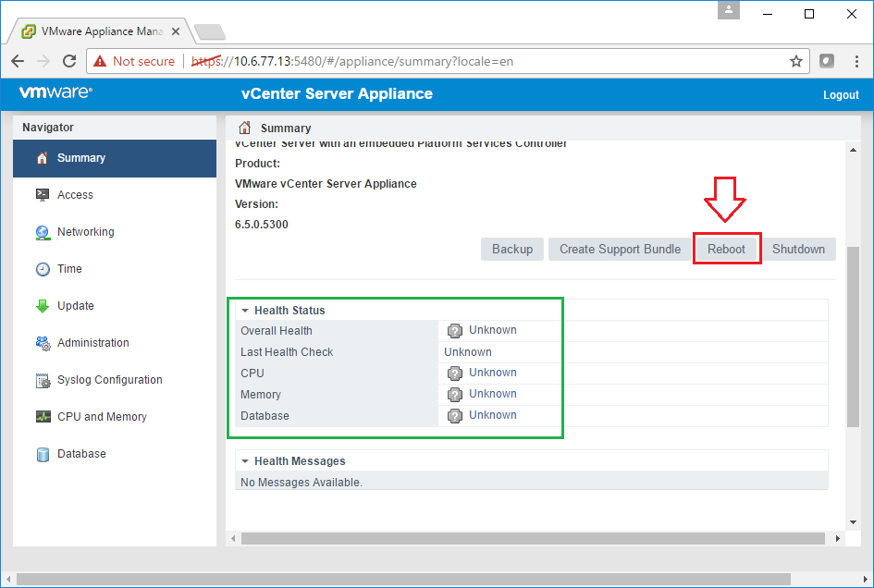Click the page bottom horizontal scrollbar
This screenshot has width=874, height=588.
403,580
